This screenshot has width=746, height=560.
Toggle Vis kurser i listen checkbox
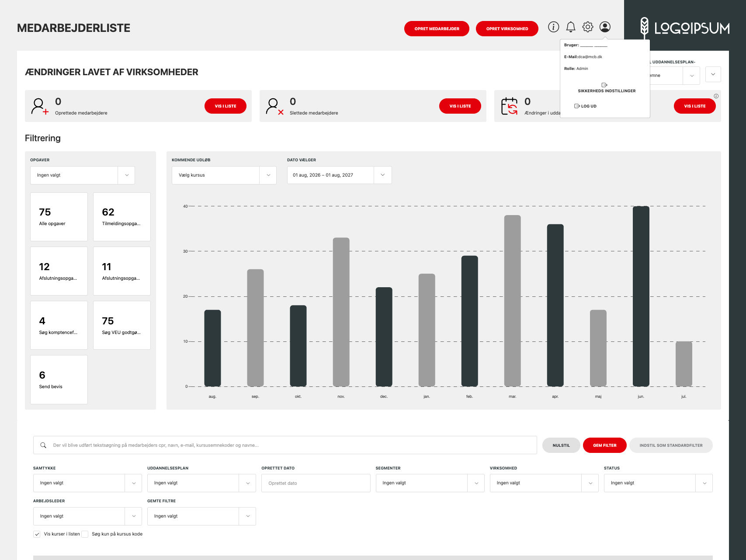pyautogui.click(x=37, y=534)
